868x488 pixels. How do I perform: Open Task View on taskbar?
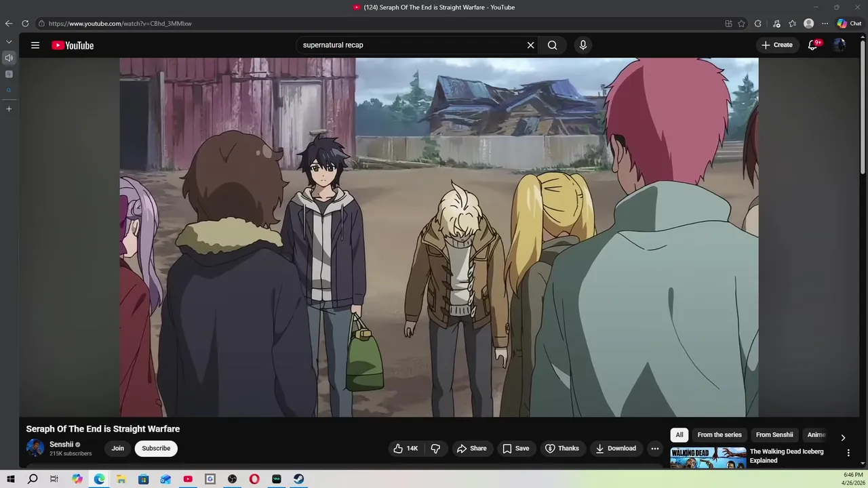pos(54,479)
